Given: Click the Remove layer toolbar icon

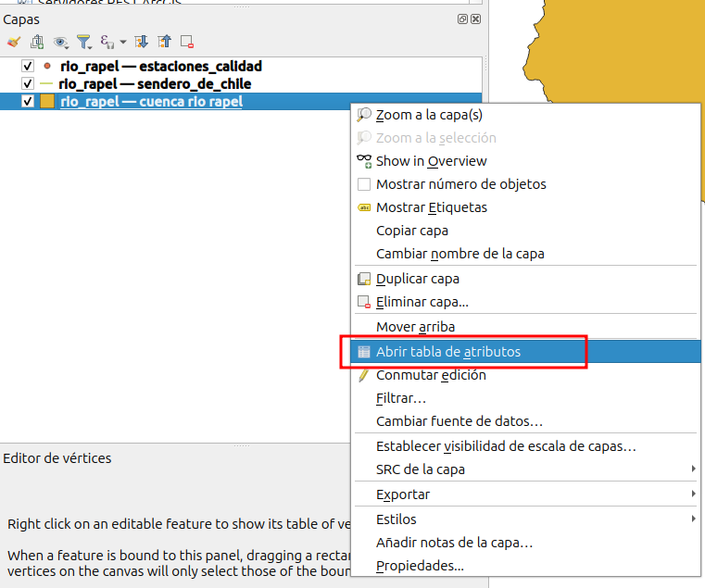Looking at the screenshot, I should tap(187, 42).
